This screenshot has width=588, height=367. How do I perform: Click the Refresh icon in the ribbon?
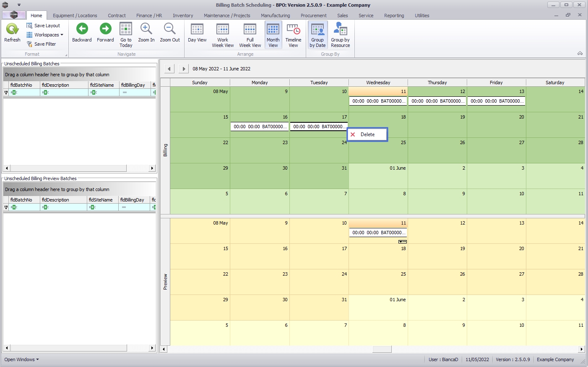click(12, 29)
